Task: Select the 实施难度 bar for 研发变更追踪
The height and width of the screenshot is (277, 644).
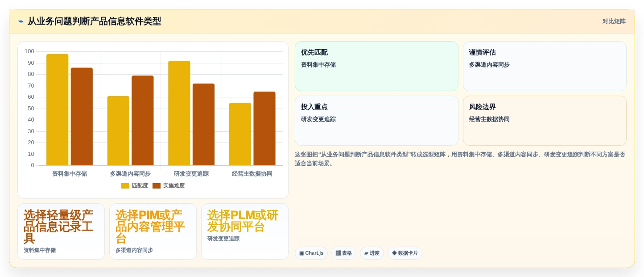Action: pyautogui.click(x=203, y=125)
